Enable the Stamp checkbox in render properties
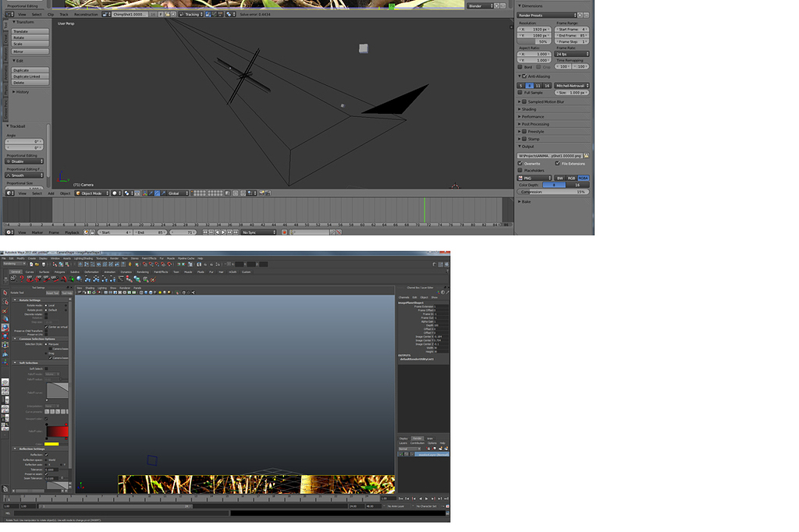The image size is (799, 532). pos(524,139)
